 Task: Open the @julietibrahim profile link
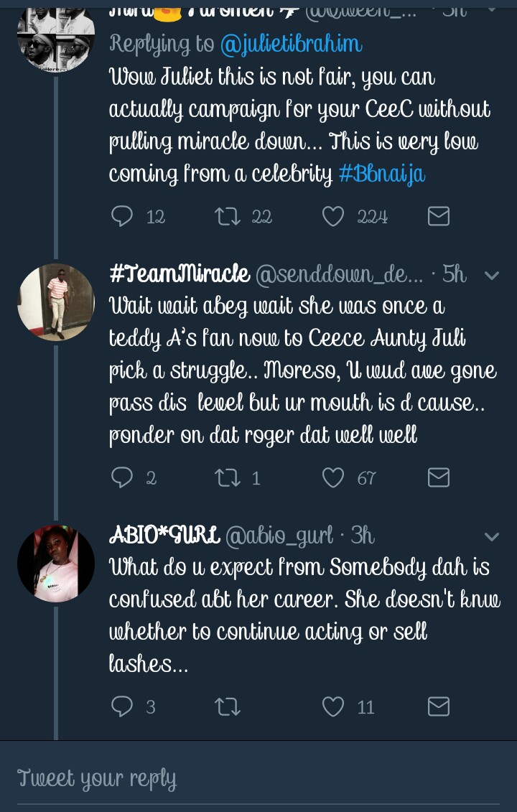click(291, 45)
